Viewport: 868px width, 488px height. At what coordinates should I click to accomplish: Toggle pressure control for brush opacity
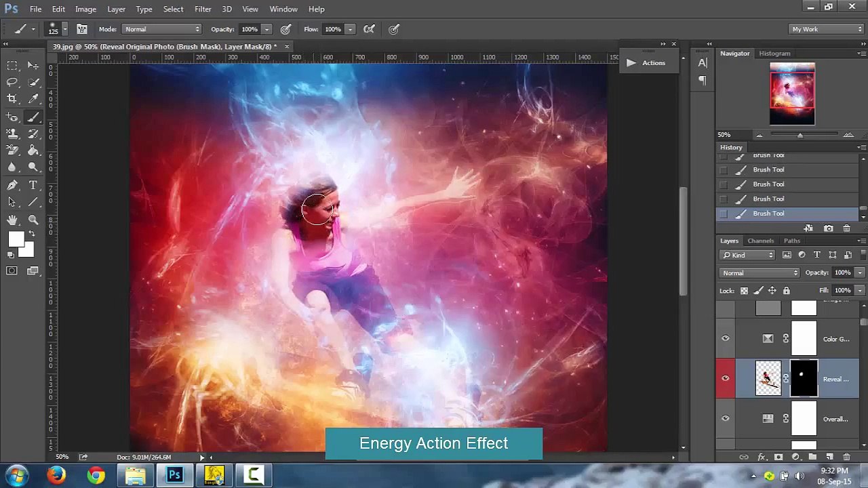tap(286, 29)
